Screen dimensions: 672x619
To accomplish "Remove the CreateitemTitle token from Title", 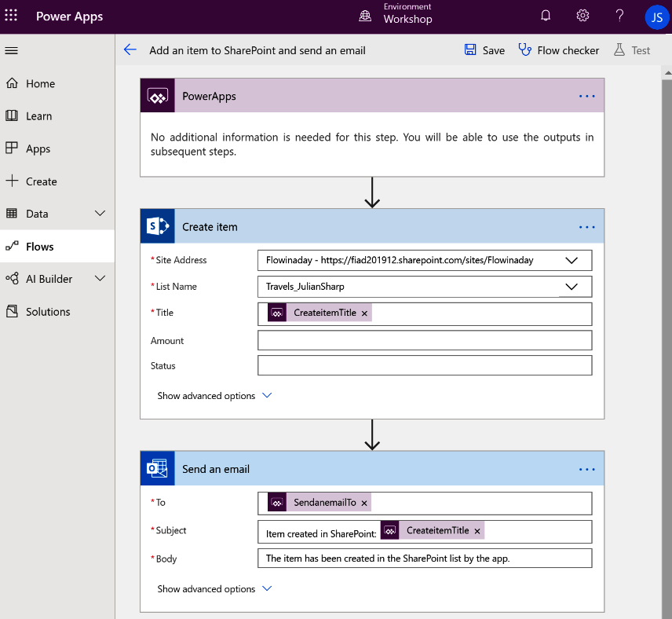I will (364, 313).
